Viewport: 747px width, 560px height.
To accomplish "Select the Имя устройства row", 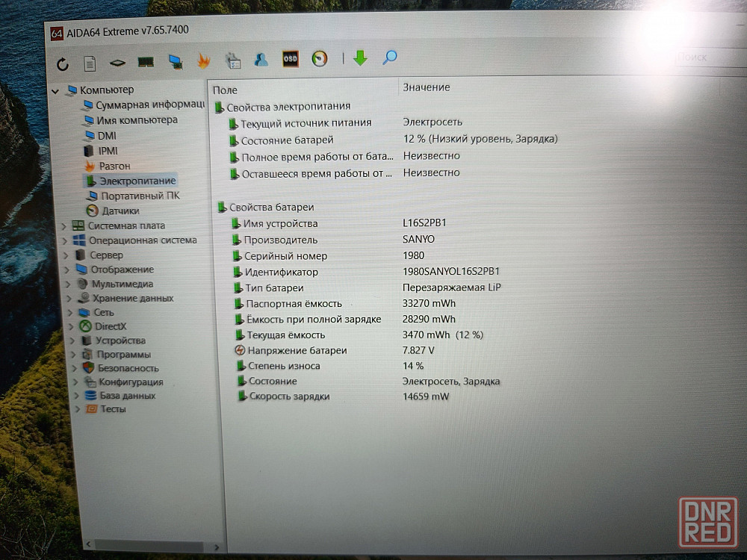I will pyautogui.click(x=339, y=223).
